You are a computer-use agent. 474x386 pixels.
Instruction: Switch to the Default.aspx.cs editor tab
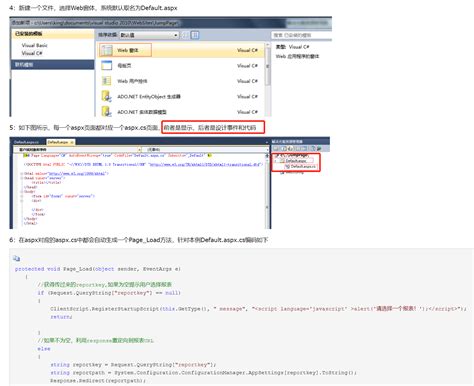tap(26, 142)
